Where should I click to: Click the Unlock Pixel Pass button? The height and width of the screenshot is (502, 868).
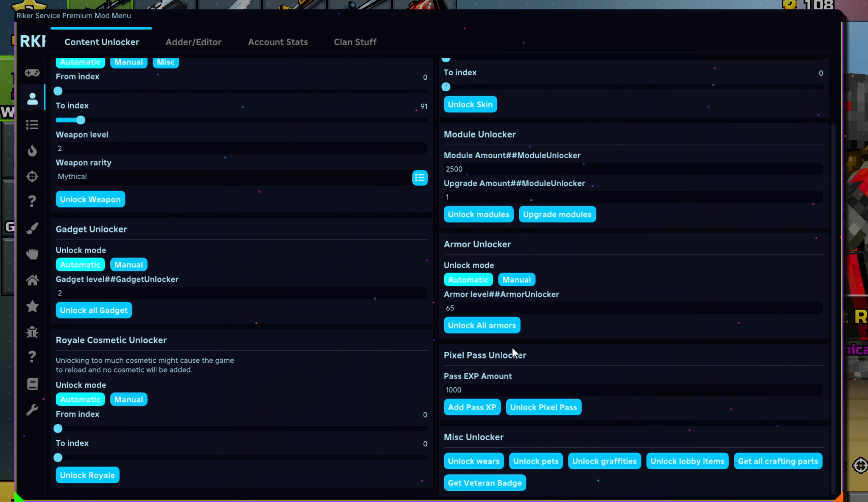[x=543, y=407]
